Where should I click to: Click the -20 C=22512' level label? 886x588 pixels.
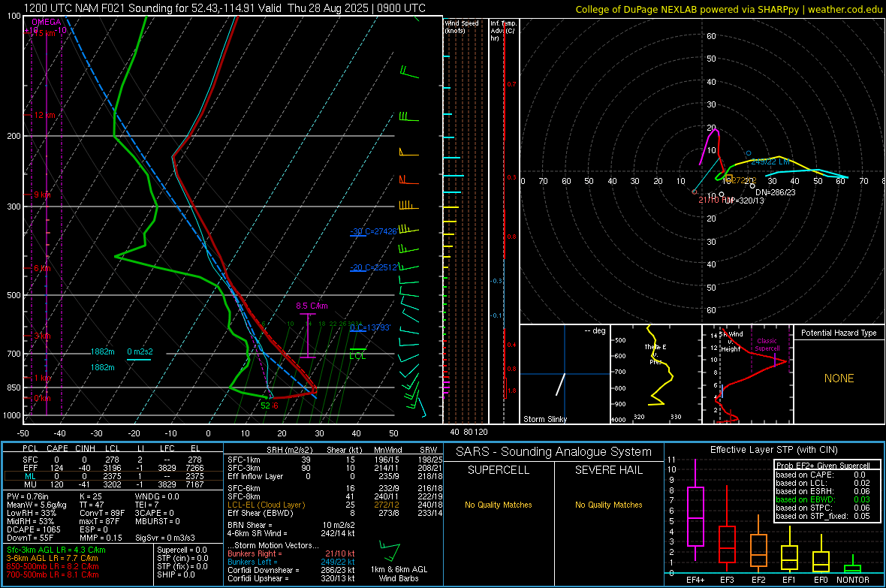pyautogui.click(x=374, y=267)
